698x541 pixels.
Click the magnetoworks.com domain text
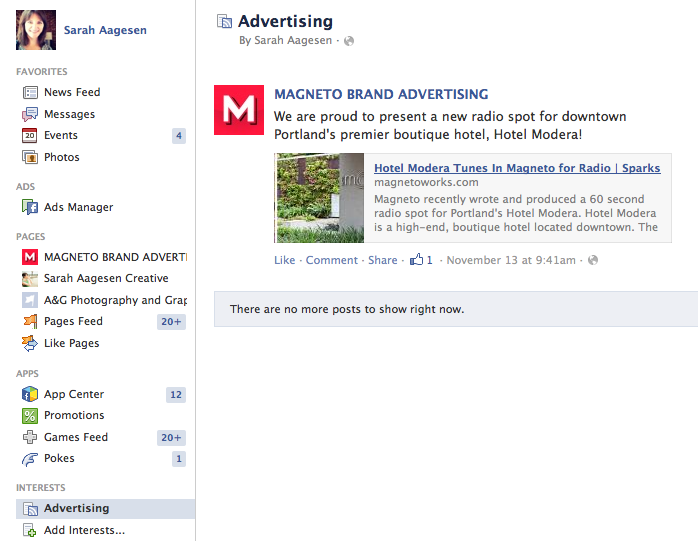(426, 182)
